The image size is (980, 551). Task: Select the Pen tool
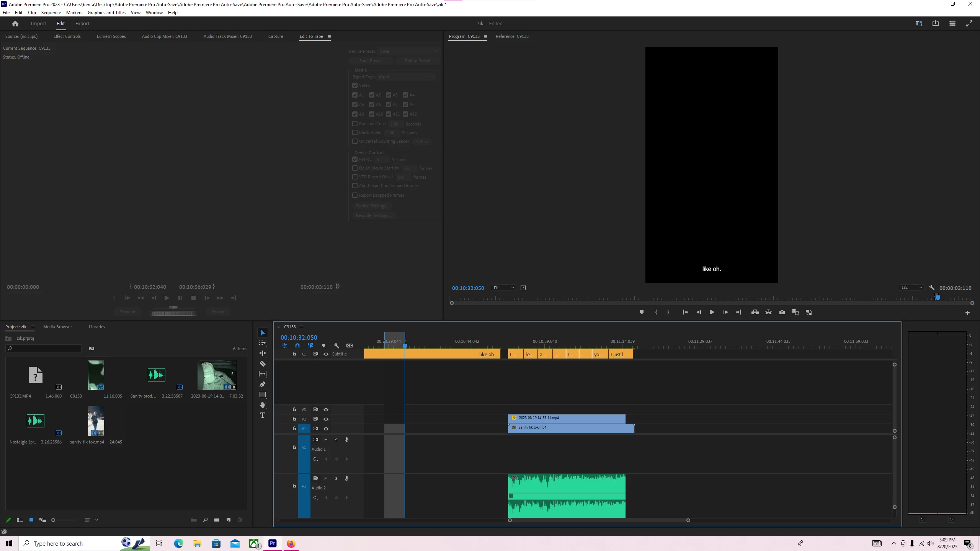coord(263,384)
